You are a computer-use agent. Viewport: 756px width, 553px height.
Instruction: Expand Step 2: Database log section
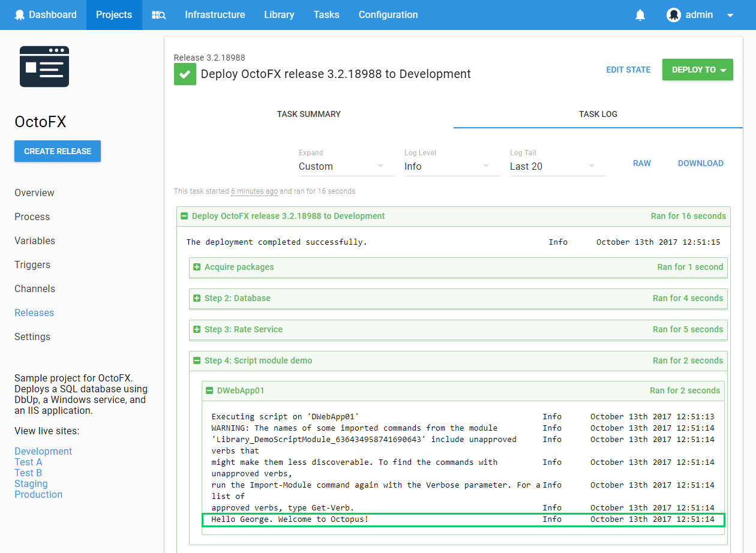pos(197,298)
